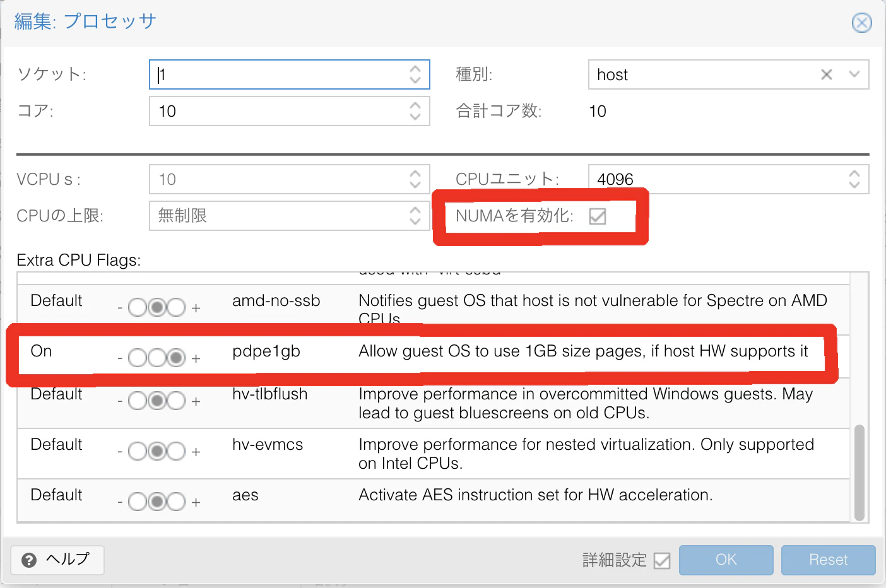This screenshot has height=588, width=886.
Task: Increase the VCPU s spinner value
Action: tap(415, 173)
